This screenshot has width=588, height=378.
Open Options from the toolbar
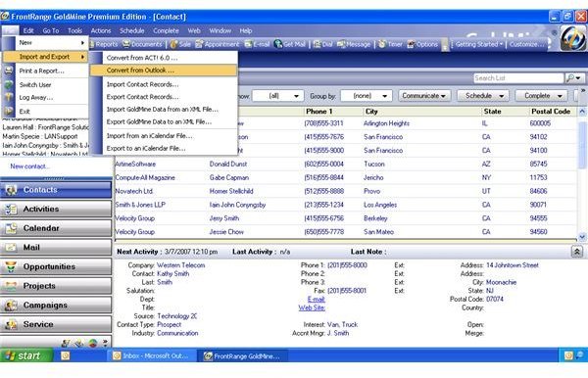click(422, 44)
